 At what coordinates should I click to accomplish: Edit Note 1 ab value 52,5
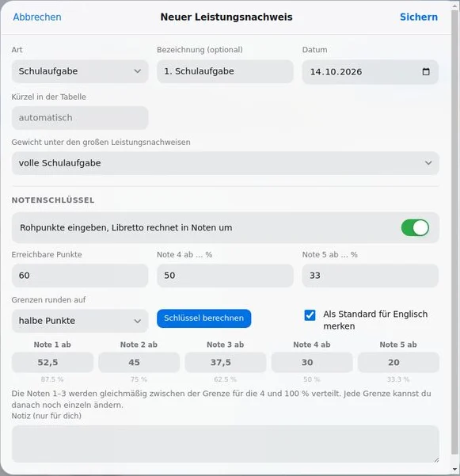point(52,362)
